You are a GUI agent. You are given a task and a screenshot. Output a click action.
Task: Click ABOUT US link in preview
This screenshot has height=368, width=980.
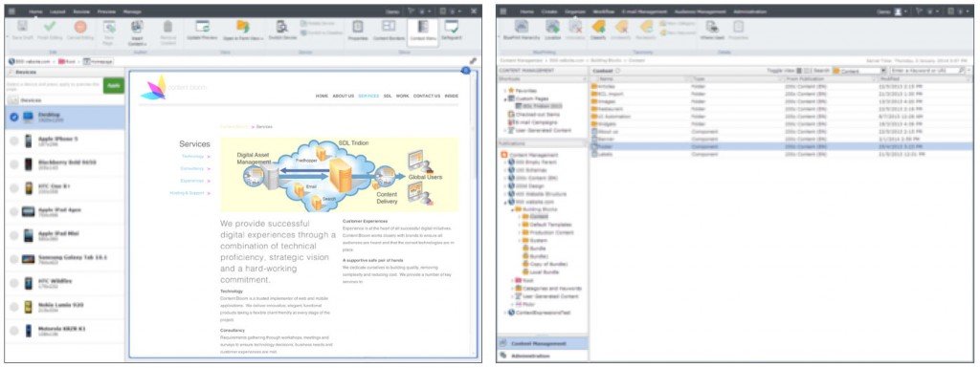[344, 96]
